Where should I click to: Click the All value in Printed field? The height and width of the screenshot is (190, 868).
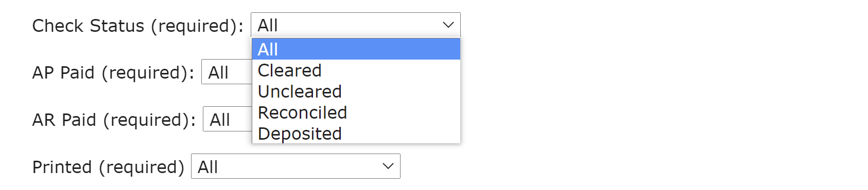click(208, 167)
